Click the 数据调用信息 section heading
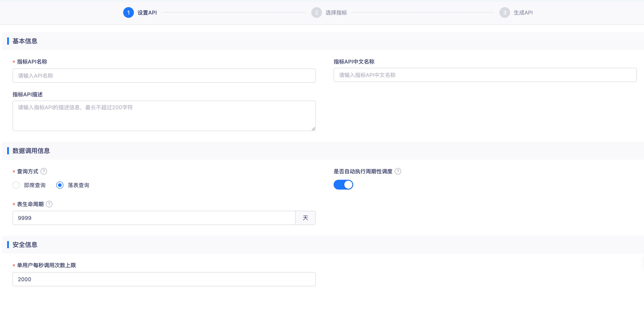The height and width of the screenshot is (314, 644). pos(31,151)
